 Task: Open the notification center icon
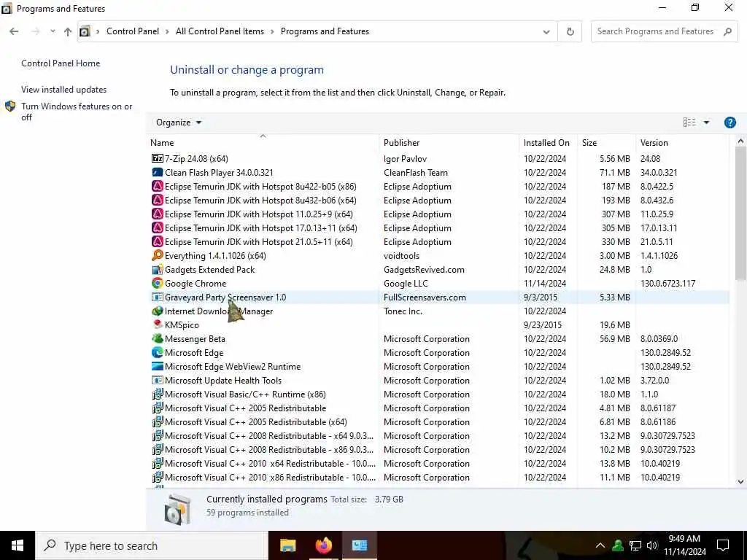[723, 545]
